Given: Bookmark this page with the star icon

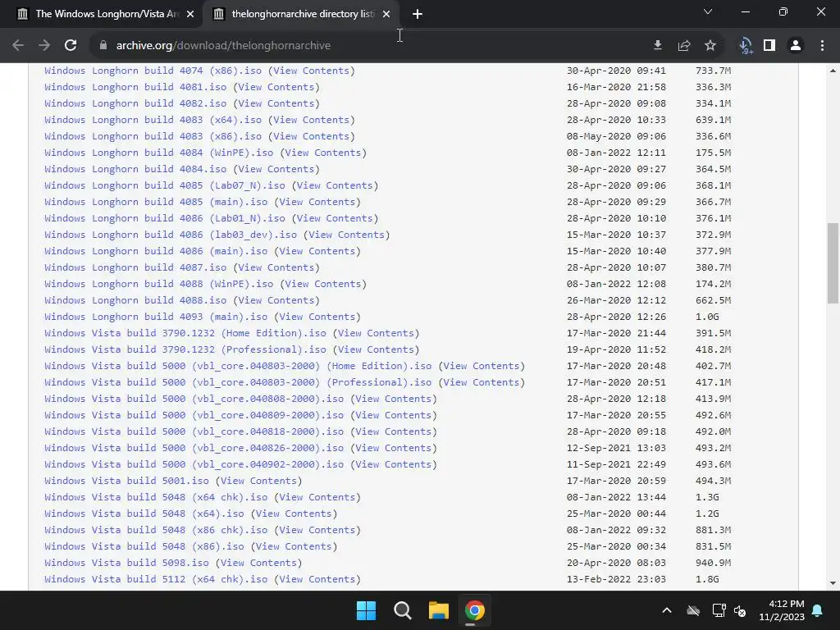Looking at the screenshot, I should pos(710,46).
